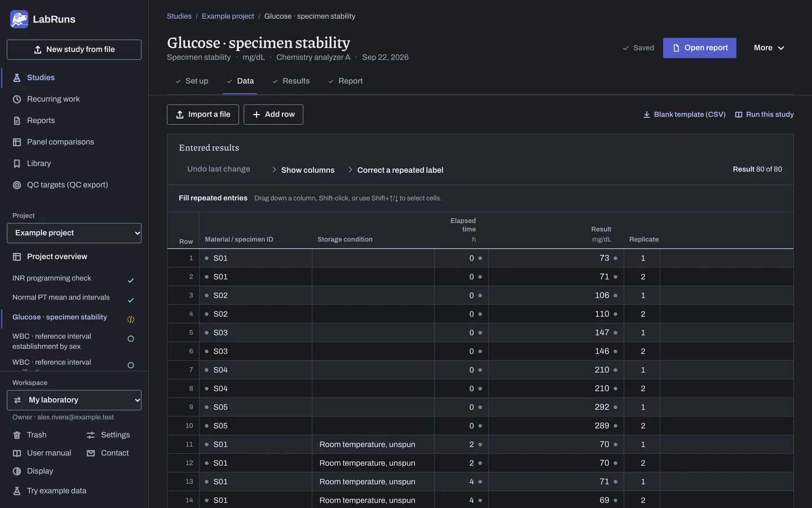The image size is (812, 508).
Task: Click the Studies breadcrumb link
Action: [179, 16]
